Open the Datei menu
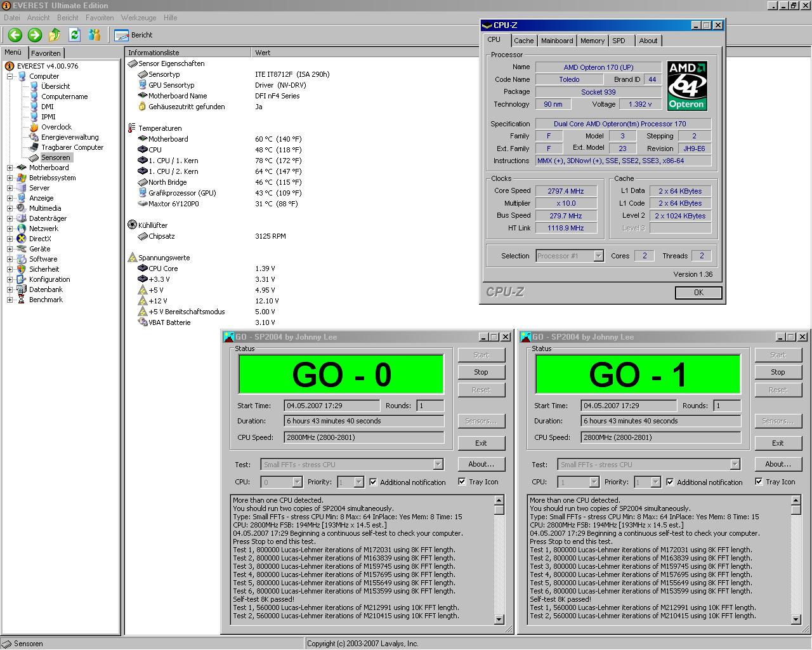 11,18
